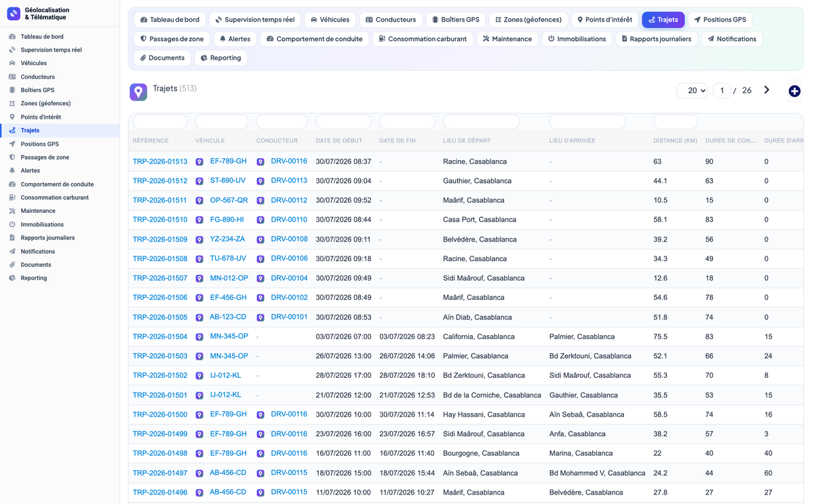Open the Tableau de bord tab
This screenshot has height=504, width=814.
[170, 20]
